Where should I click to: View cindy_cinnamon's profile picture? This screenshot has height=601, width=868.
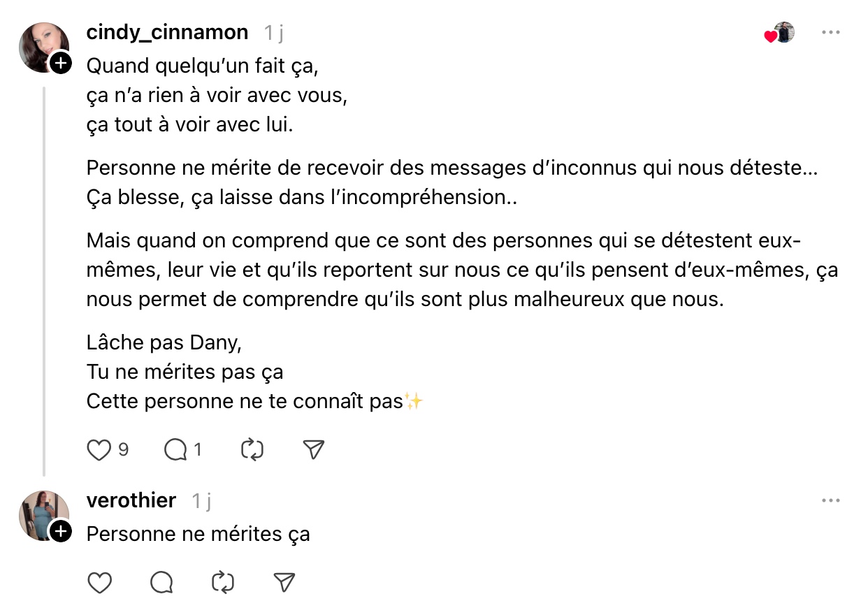click(x=43, y=46)
